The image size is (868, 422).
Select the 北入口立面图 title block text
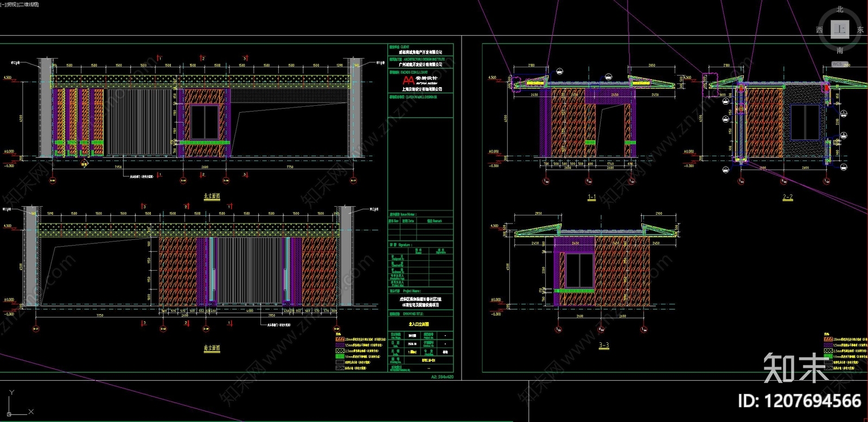point(419,324)
